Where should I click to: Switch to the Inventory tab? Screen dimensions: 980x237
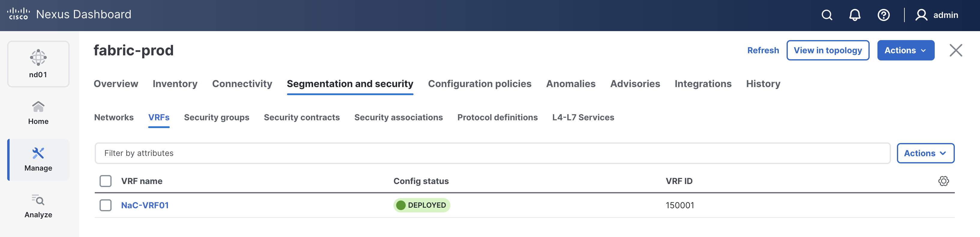175,84
